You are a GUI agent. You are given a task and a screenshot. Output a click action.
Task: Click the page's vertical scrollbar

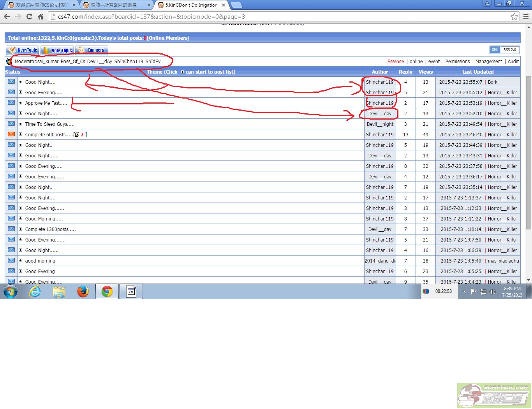click(528, 152)
